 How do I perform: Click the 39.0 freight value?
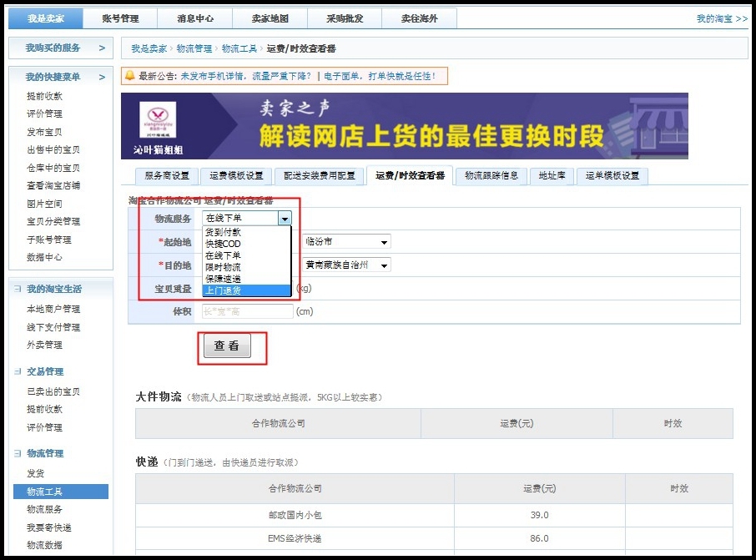click(540, 515)
